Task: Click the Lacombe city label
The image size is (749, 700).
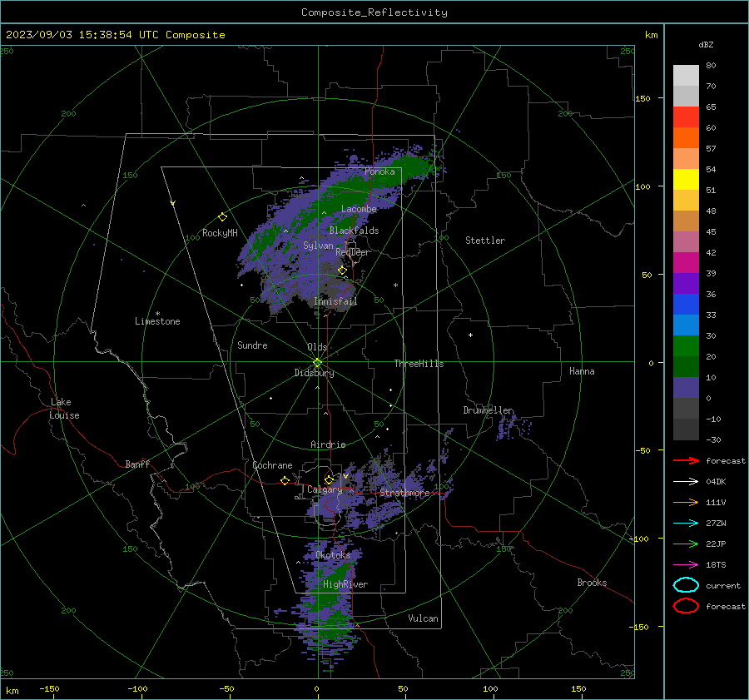Action: pos(359,209)
